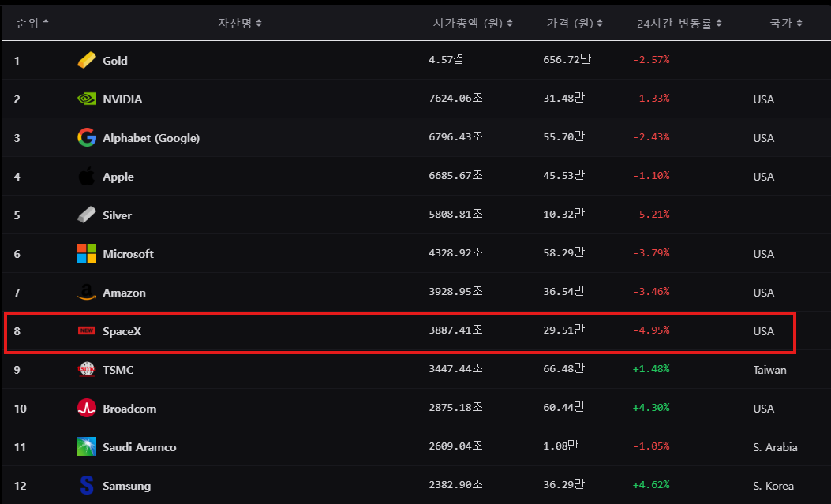Click S. Arabia country cell
The width and height of the screenshot is (831, 504).
(x=775, y=447)
